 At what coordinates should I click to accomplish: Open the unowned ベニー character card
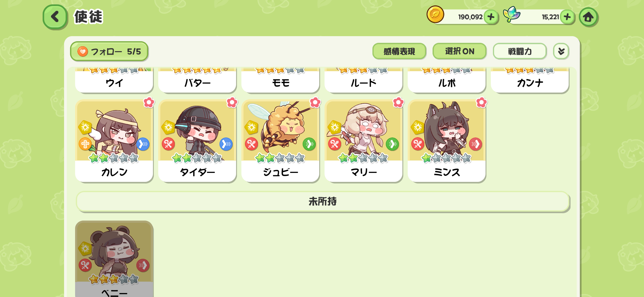[114, 259]
